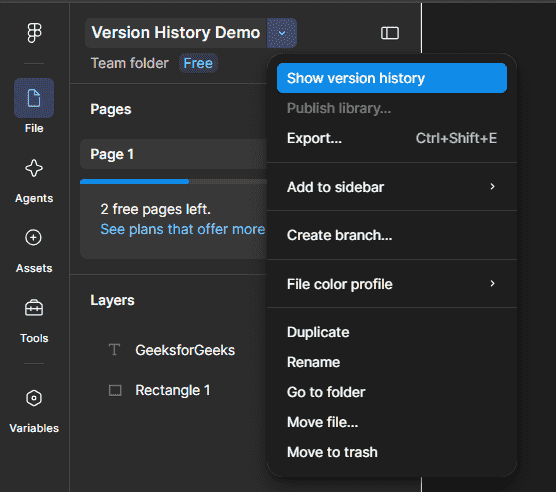Open the Figma main menu logo
The width and height of the screenshot is (556, 492).
(x=34, y=33)
